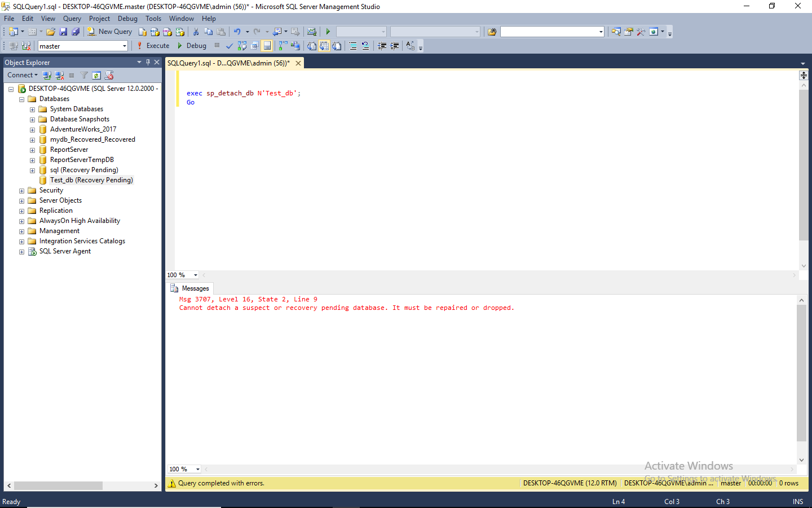Open the master database dropdown
Viewport: 812px width, 508px height.
click(125, 46)
